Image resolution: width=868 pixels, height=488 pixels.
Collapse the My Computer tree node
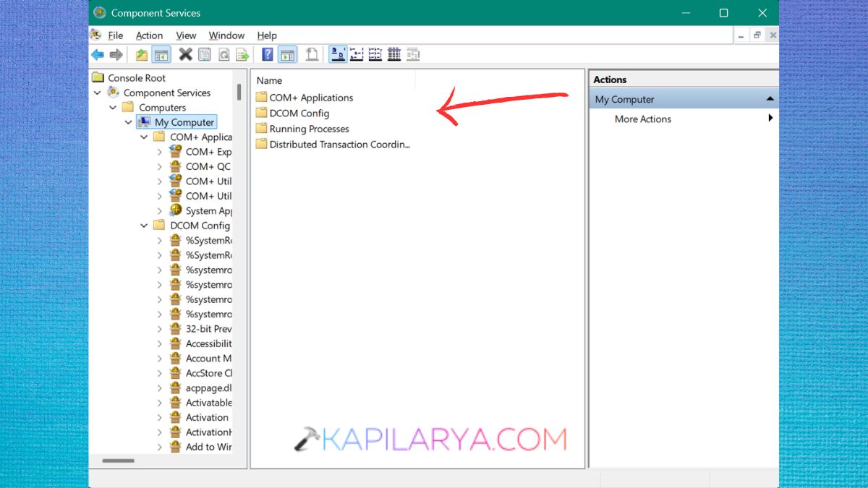coord(129,122)
